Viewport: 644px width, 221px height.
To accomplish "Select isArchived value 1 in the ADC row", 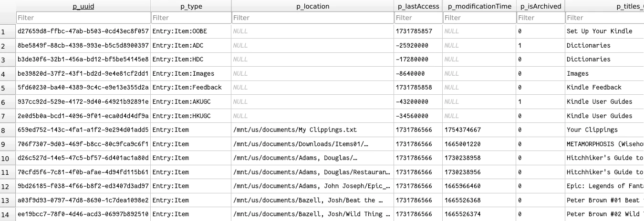I will [540, 46].
